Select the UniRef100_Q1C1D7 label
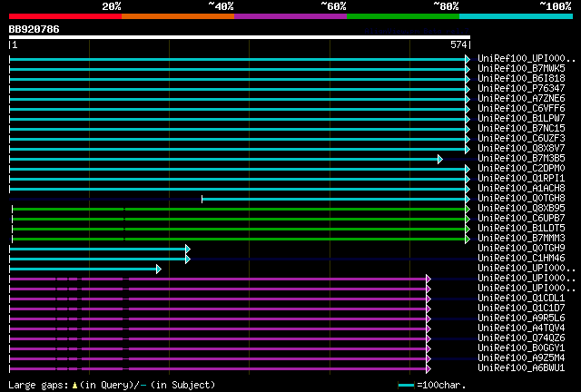Viewport: 581px width, 392px height. pos(521,309)
